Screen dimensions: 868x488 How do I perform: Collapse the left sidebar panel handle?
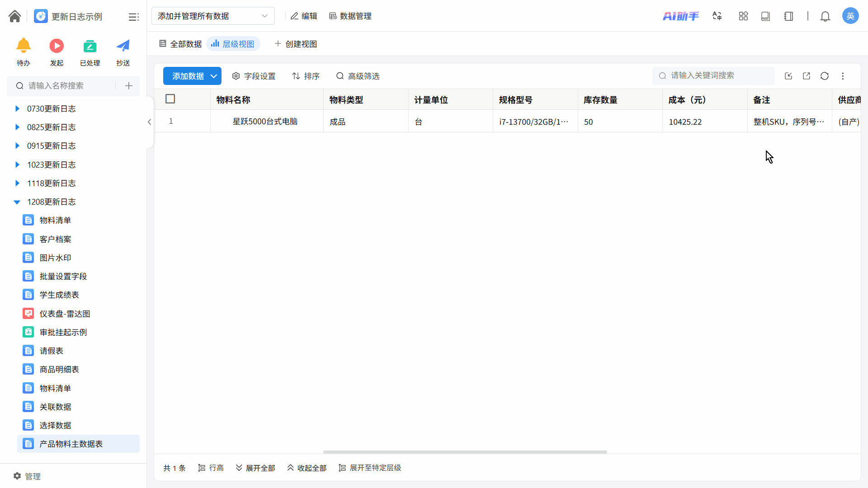point(149,122)
